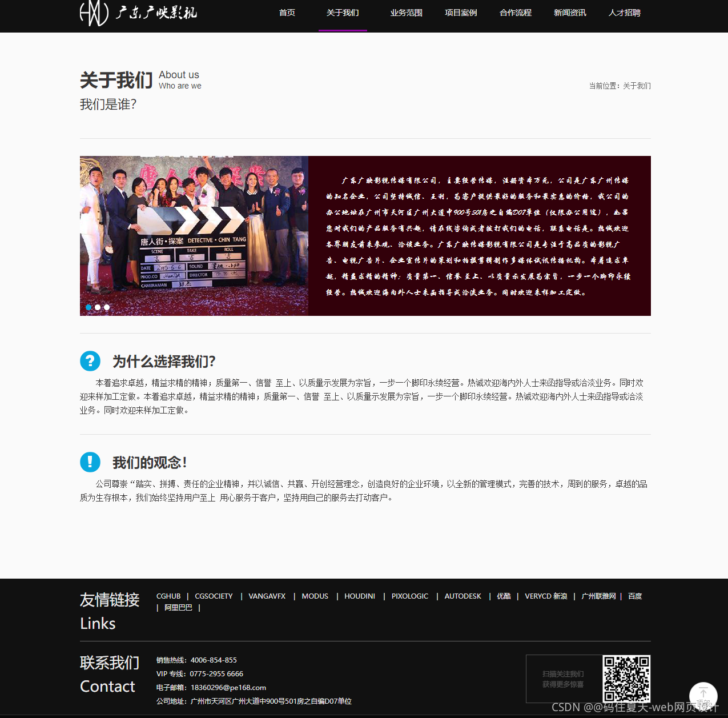This screenshot has height=718, width=728.
Task: Open the AUTODESK footer link
Action: (463, 596)
